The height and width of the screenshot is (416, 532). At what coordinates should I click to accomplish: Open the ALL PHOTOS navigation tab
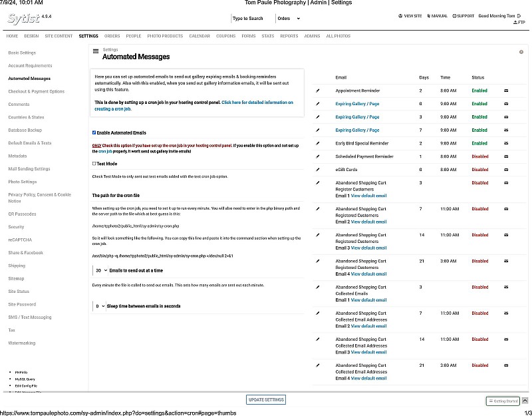click(338, 36)
